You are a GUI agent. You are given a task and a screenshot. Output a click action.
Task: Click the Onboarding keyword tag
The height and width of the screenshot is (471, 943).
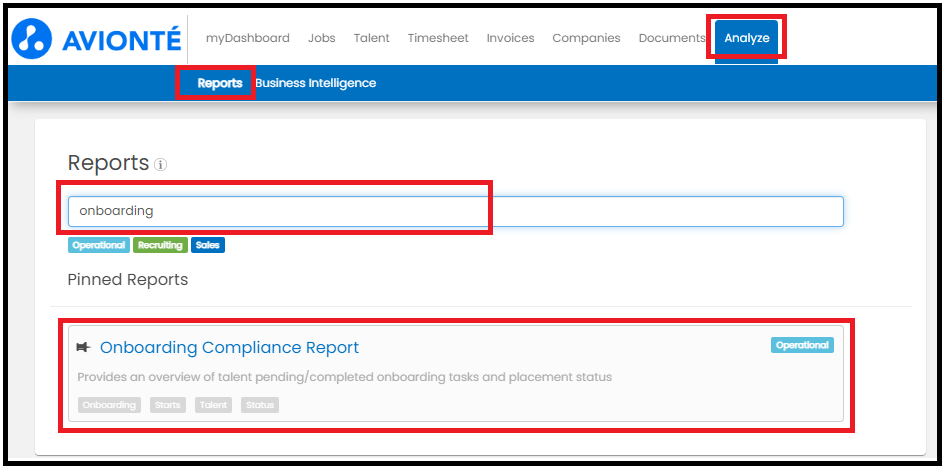(109, 405)
